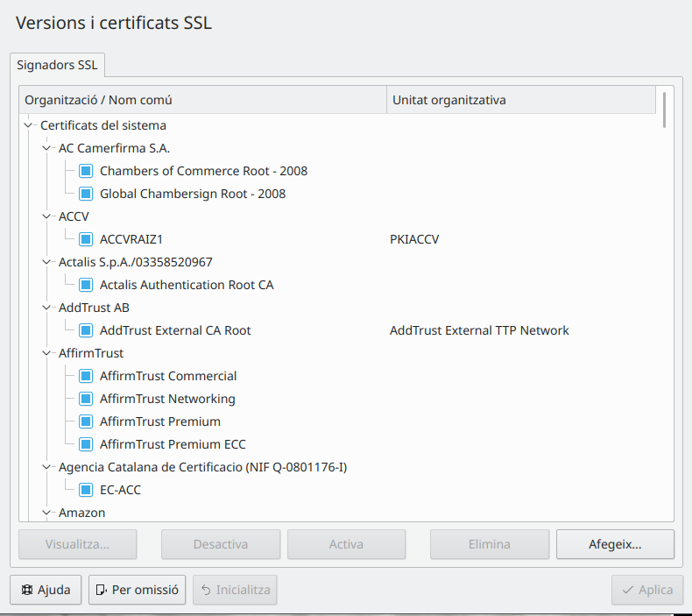The image size is (692, 616).
Task: Disable the EC-ACC certificate checkbox
Action: 86,490
